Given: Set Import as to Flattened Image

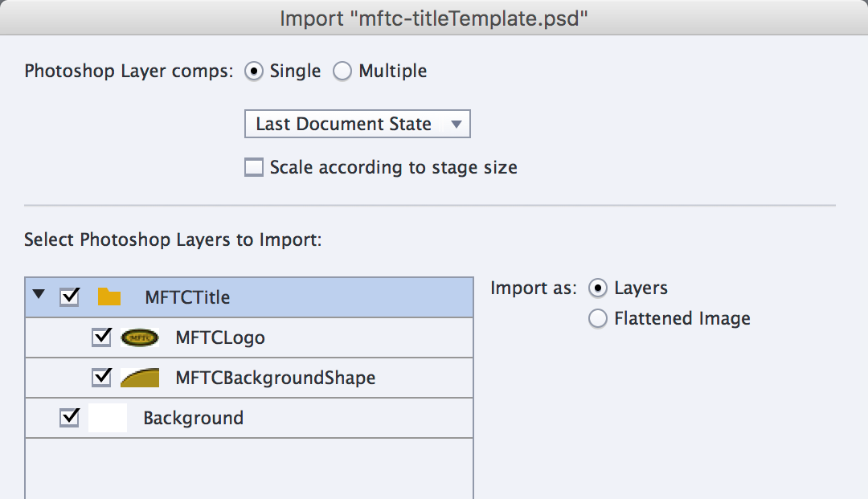Looking at the screenshot, I should (x=598, y=319).
